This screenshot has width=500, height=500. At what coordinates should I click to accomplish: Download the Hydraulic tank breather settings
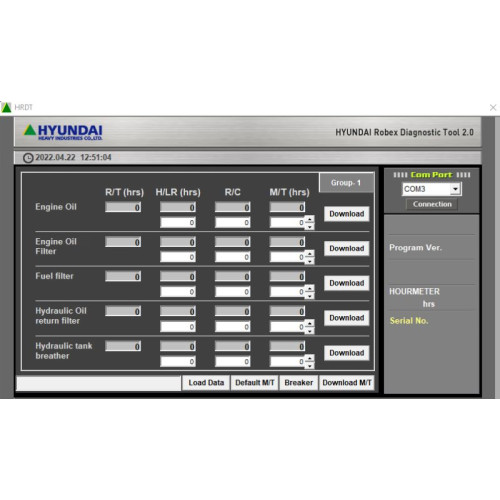[x=347, y=353]
